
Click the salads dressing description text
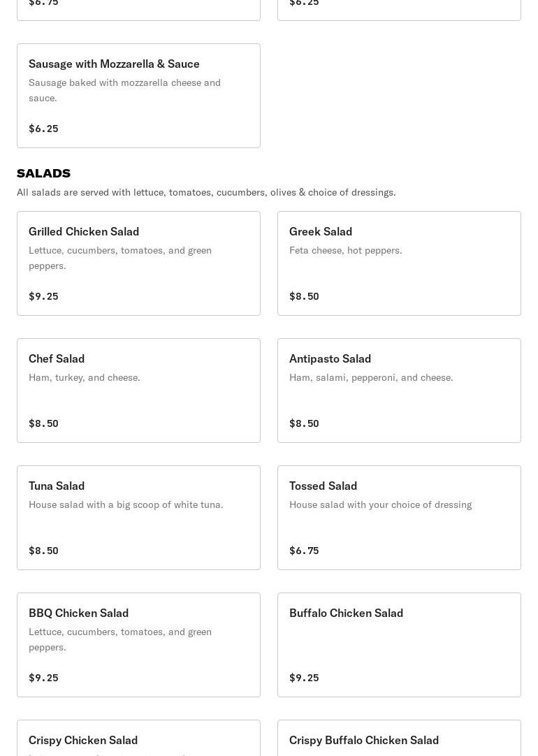click(206, 192)
